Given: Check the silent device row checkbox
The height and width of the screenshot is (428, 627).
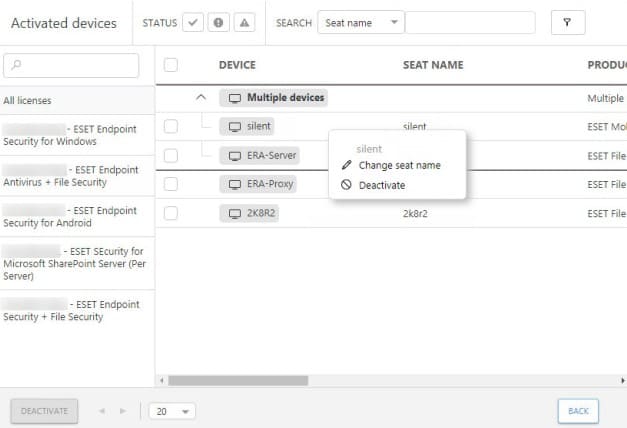Looking at the screenshot, I should (x=171, y=127).
